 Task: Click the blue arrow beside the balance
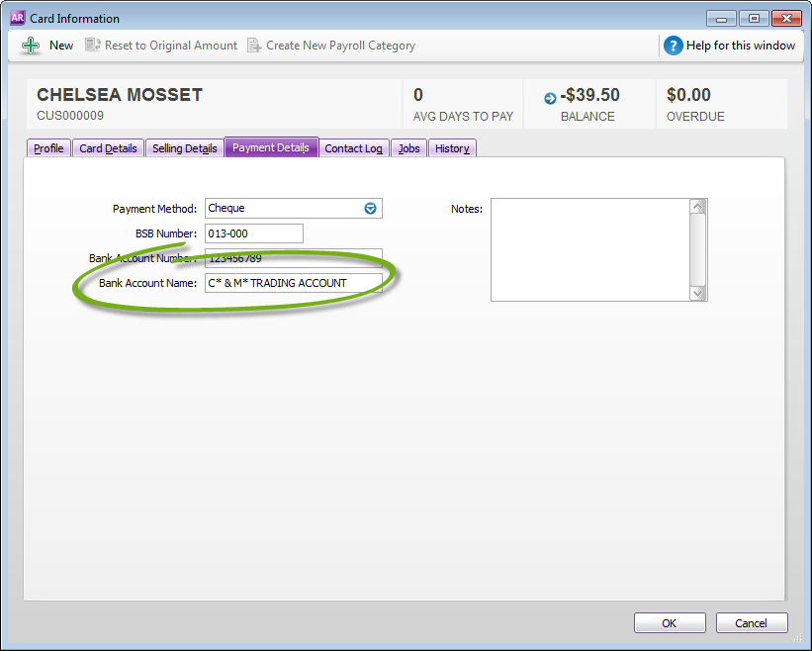point(550,98)
